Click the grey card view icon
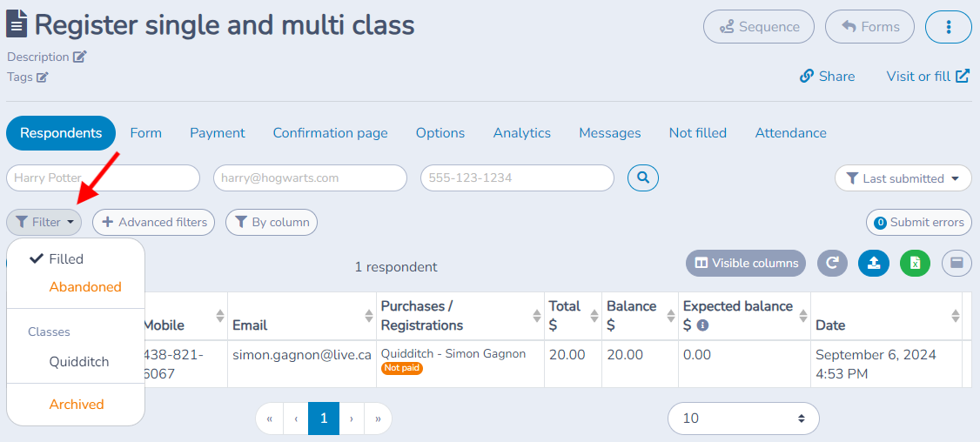980x442 pixels. (957, 264)
